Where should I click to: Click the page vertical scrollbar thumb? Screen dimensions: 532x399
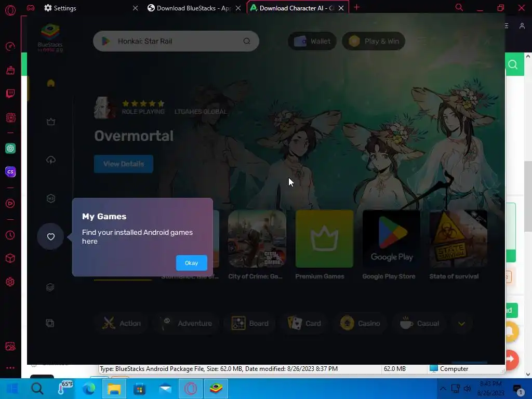tap(528, 197)
